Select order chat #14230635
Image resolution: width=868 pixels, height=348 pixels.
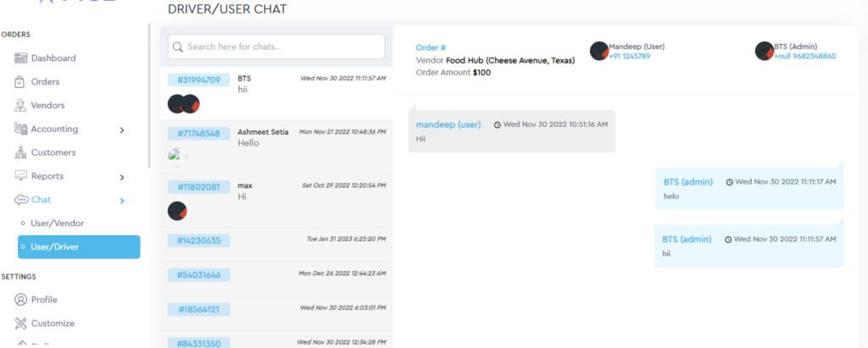point(275,240)
